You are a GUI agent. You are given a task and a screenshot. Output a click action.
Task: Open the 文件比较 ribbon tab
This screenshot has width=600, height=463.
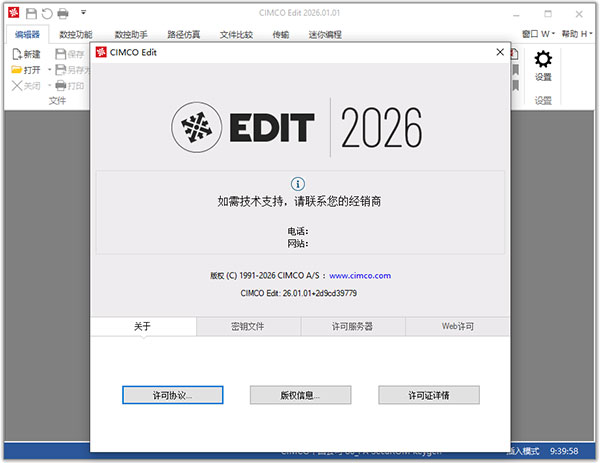point(236,34)
